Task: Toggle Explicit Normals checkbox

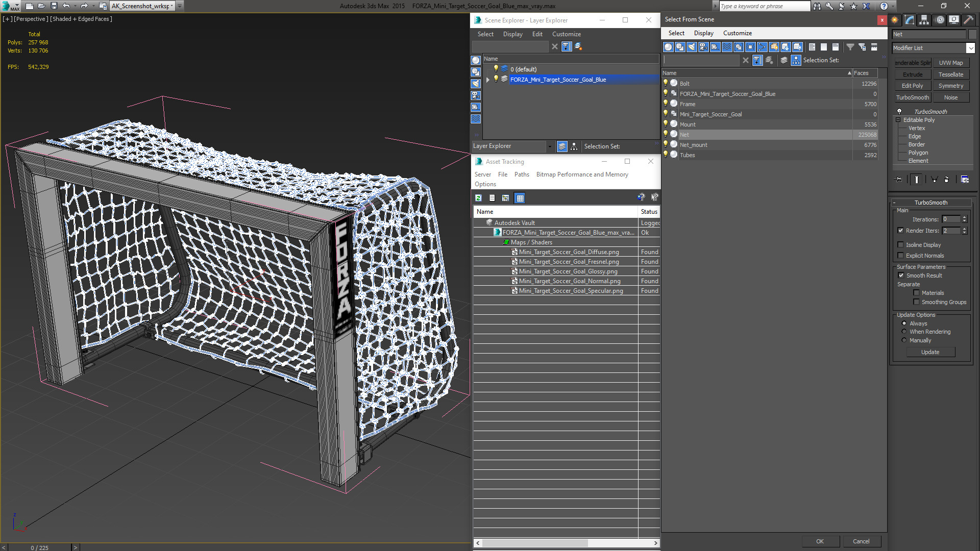Action: tap(901, 256)
